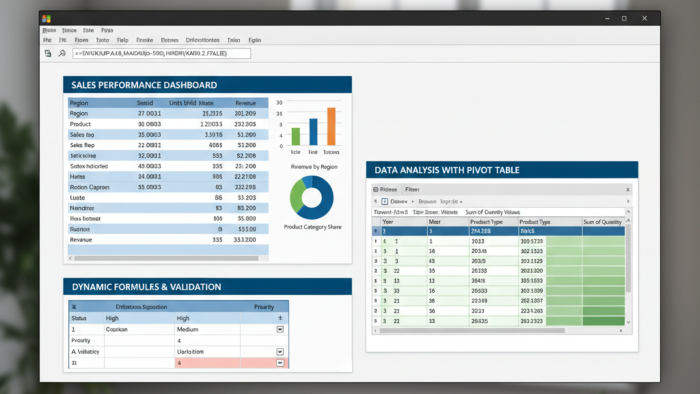This screenshot has width=700, height=394.
Task: Open the Bloon menu
Action: pos(49,30)
